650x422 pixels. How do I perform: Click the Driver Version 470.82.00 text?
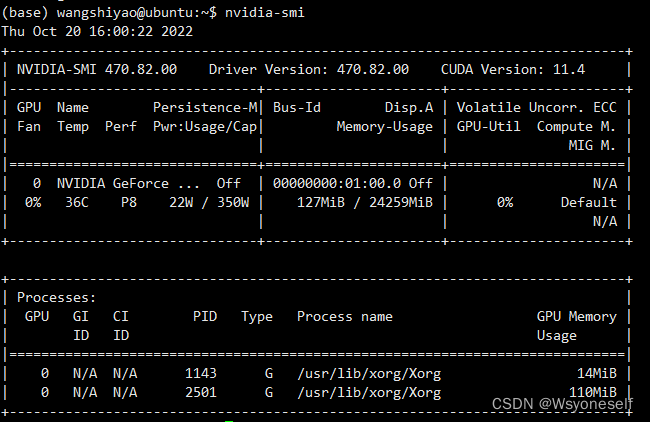pos(308,69)
